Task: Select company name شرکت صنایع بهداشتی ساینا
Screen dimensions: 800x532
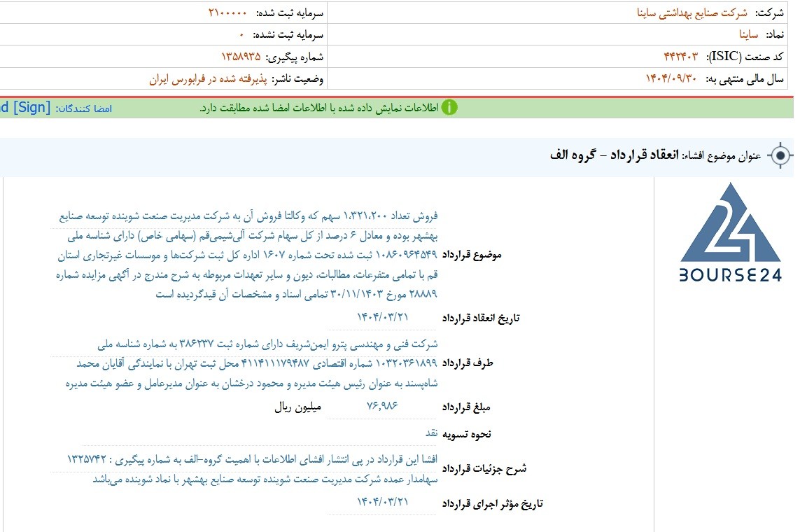Action: tap(692, 13)
